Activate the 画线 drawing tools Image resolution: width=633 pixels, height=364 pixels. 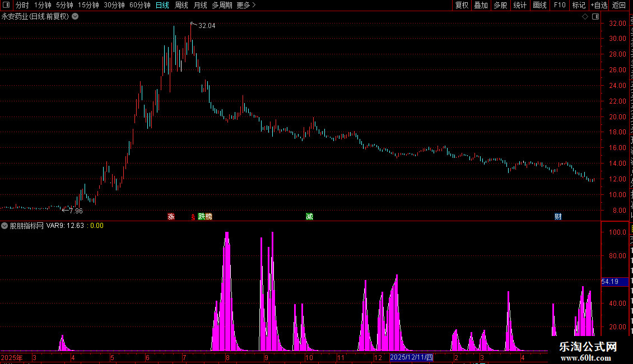point(540,5)
